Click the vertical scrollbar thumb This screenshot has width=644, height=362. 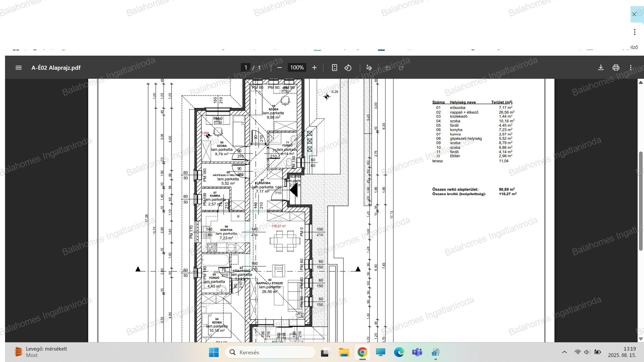pos(641,201)
